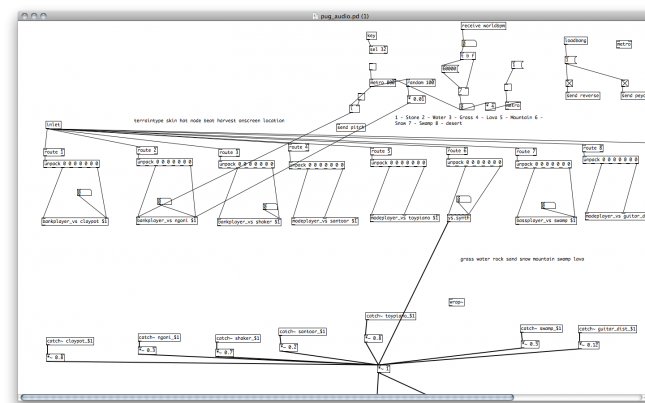
Task: Toggle the crossed box above "send reverse"
Action: click(569, 82)
